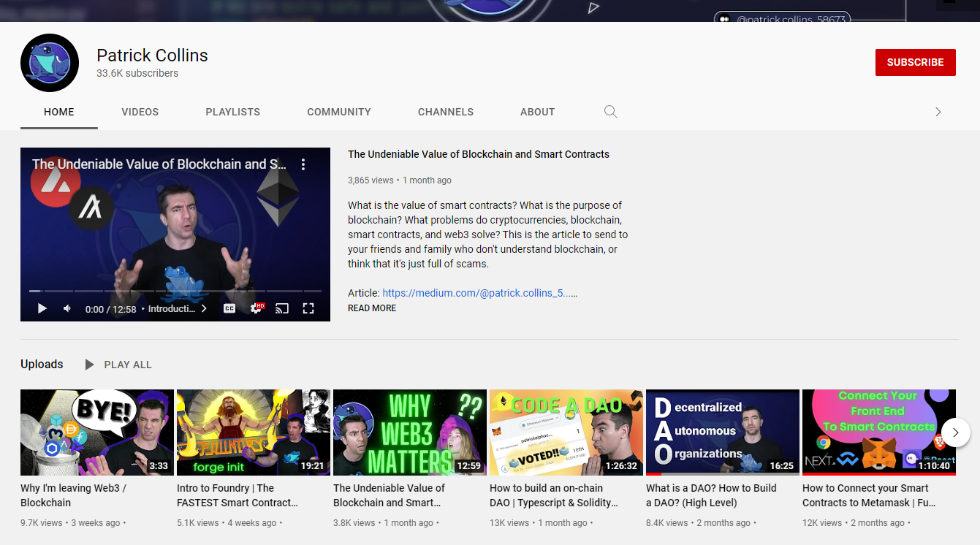Click the next chapter arrow after Introduction

pyautogui.click(x=205, y=308)
